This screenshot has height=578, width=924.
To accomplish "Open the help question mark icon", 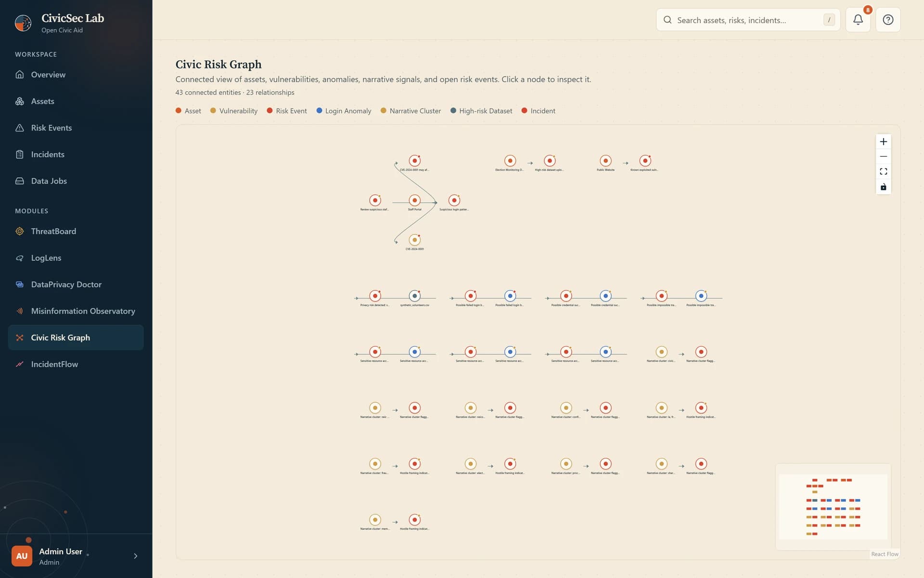I will tap(888, 20).
